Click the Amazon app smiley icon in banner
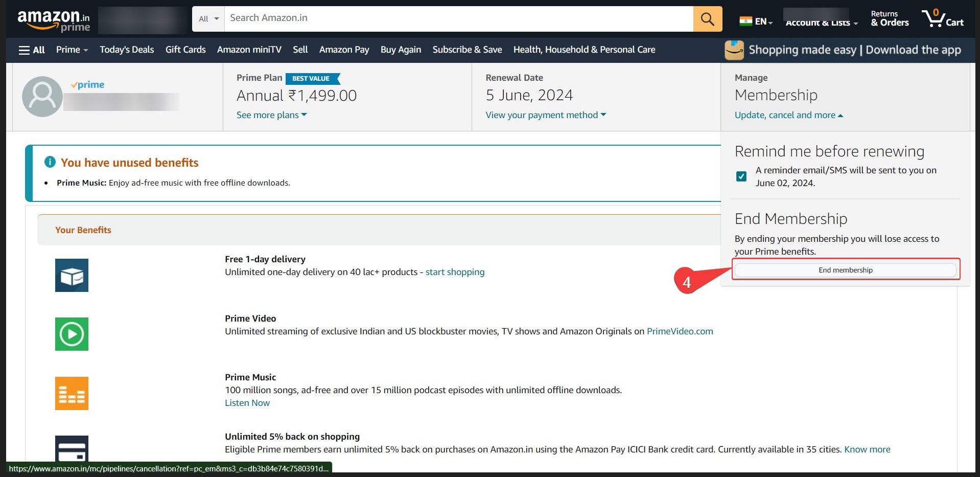980x477 pixels. pos(734,50)
